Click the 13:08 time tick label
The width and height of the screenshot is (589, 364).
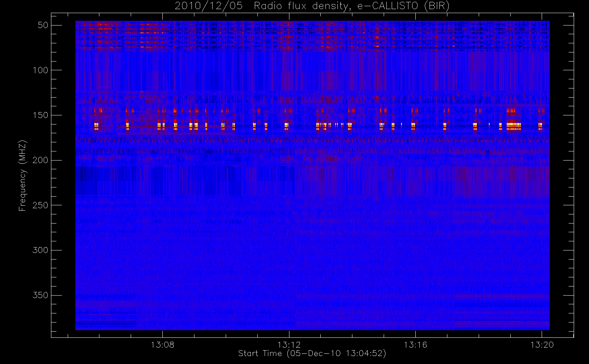162,345
